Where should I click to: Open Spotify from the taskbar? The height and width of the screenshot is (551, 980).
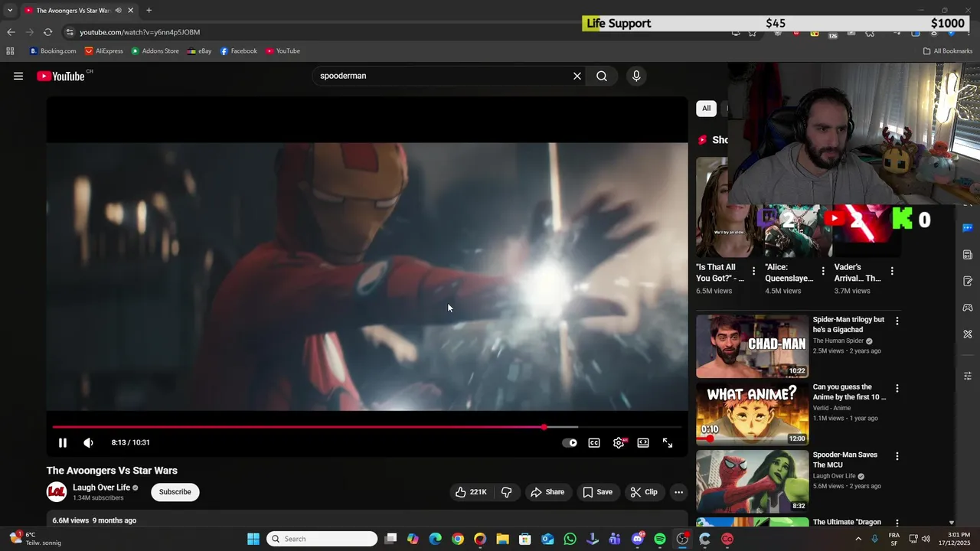pyautogui.click(x=660, y=539)
